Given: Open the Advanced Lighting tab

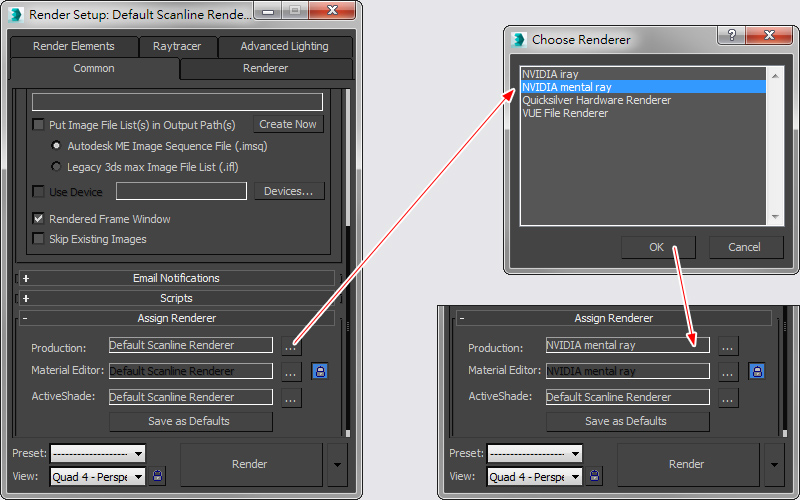Looking at the screenshot, I should click(x=284, y=46).
